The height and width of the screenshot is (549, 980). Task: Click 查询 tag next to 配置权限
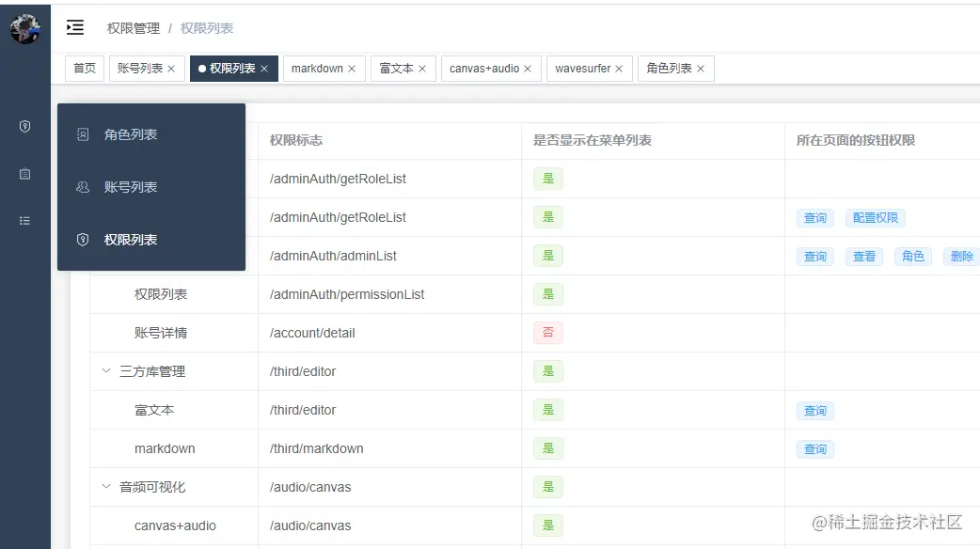(815, 218)
